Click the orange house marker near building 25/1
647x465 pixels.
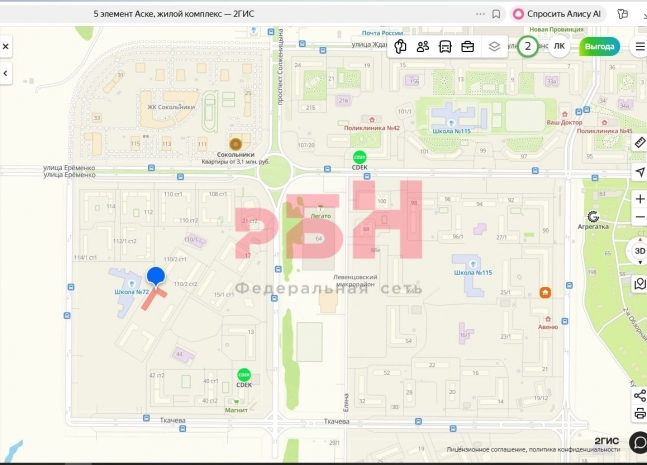coord(545,293)
